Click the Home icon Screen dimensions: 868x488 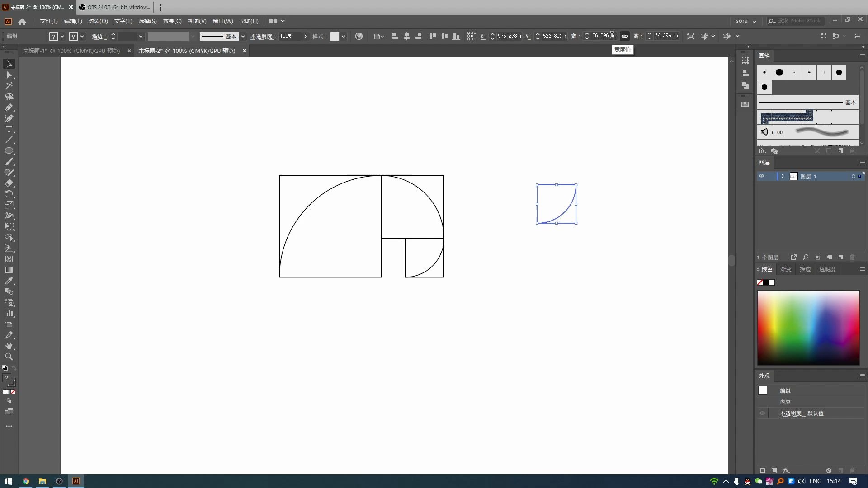pyautogui.click(x=22, y=21)
